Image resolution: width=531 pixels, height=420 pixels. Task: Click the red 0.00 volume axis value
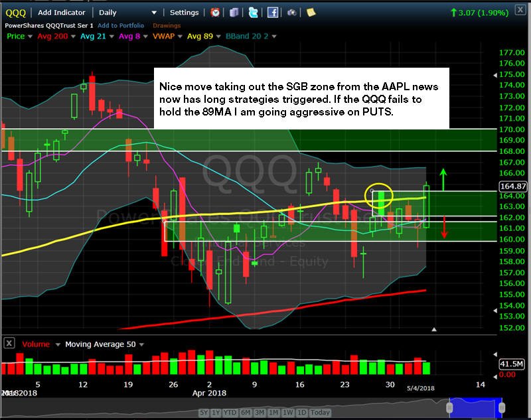click(x=507, y=375)
